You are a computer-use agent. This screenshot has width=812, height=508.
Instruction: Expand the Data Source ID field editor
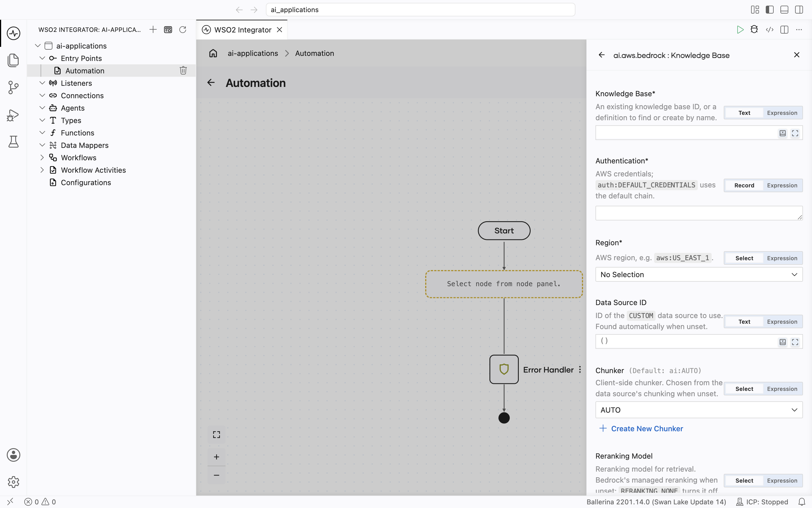[795, 342]
